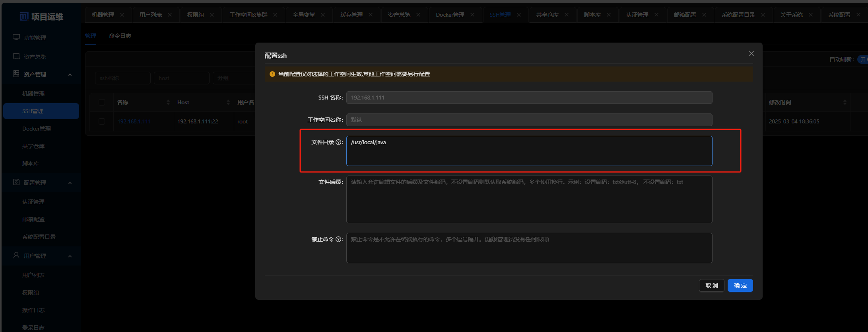The image size is (868, 332).
Task: Click the 取消 button in dialog
Action: point(711,285)
